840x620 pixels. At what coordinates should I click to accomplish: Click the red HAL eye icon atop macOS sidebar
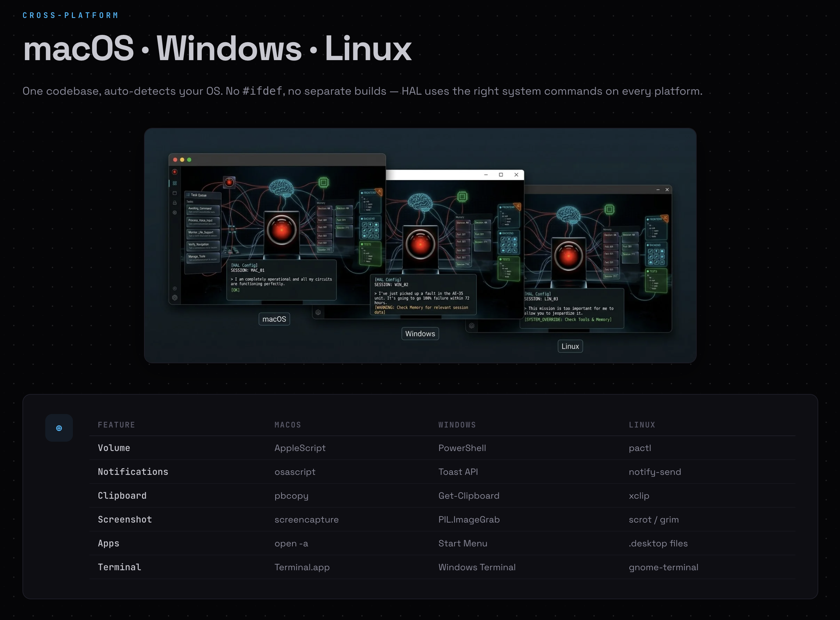[175, 172]
